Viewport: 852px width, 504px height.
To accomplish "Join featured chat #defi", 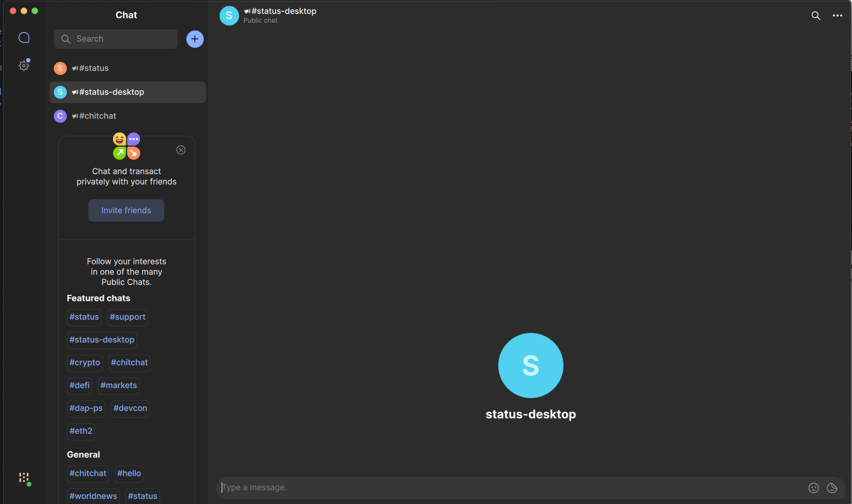I will coord(79,386).
